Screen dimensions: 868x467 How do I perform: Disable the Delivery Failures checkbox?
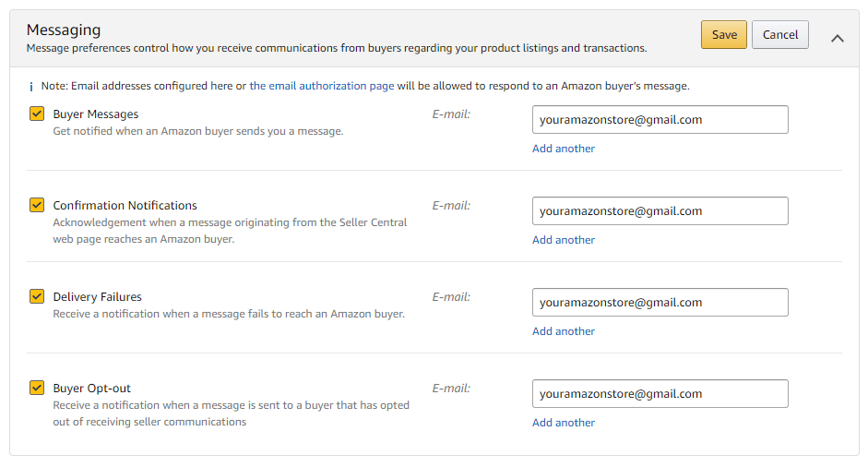37,296
